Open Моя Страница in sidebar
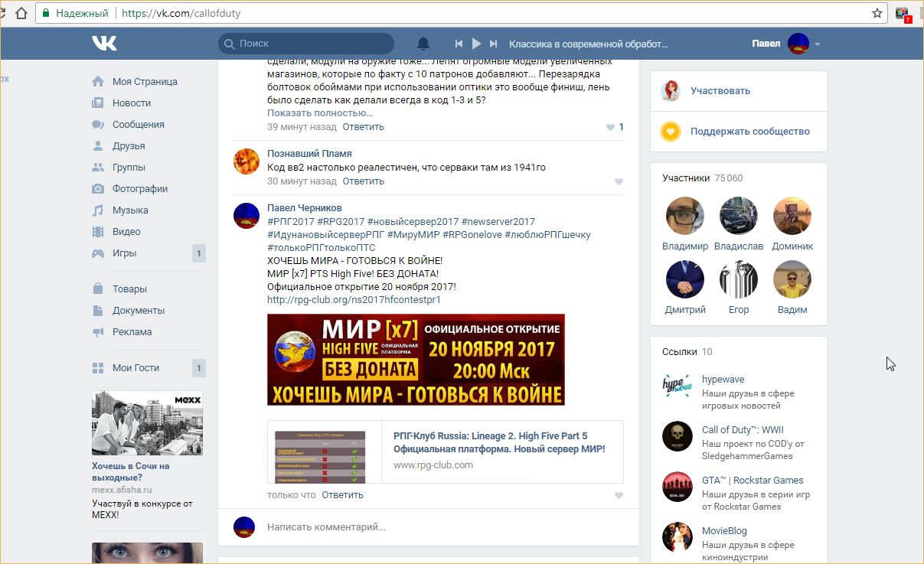This screenshot has width=924, height=564. [x=145, y=81]
